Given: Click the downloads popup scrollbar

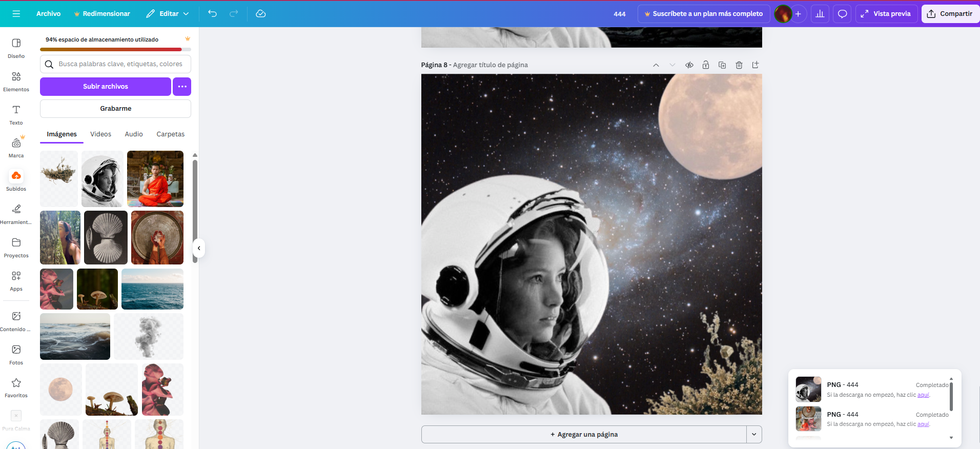Looking at the screenshot, I should (x=951, y=396).
